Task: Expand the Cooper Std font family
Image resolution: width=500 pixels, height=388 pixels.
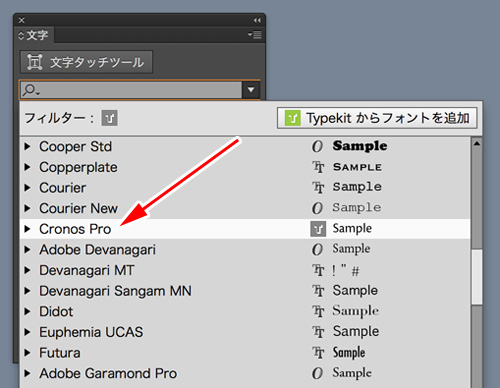Action: [28, 146]
